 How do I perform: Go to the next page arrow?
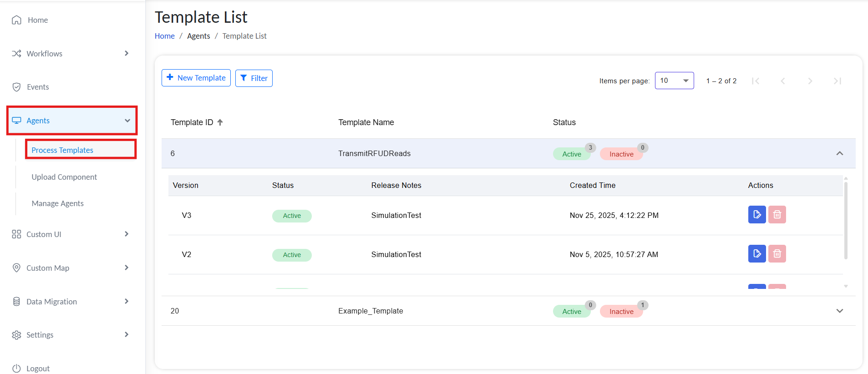(x=810, y=81)
